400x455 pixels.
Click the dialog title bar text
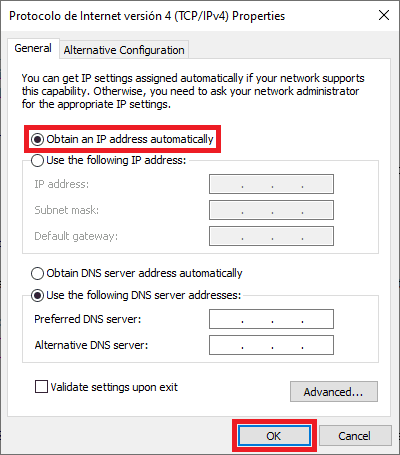(x=147, y=16)
